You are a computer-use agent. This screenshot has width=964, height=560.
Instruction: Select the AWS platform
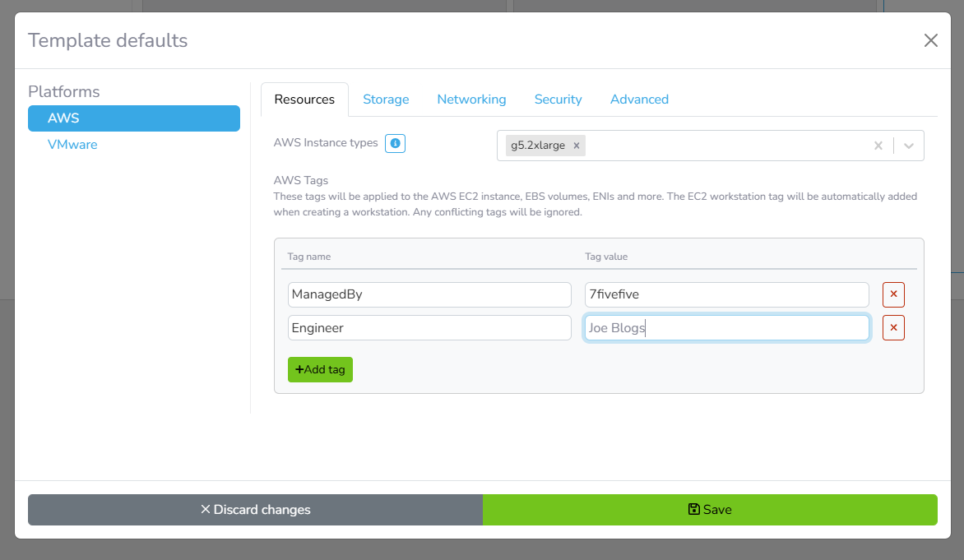[133, 118]
